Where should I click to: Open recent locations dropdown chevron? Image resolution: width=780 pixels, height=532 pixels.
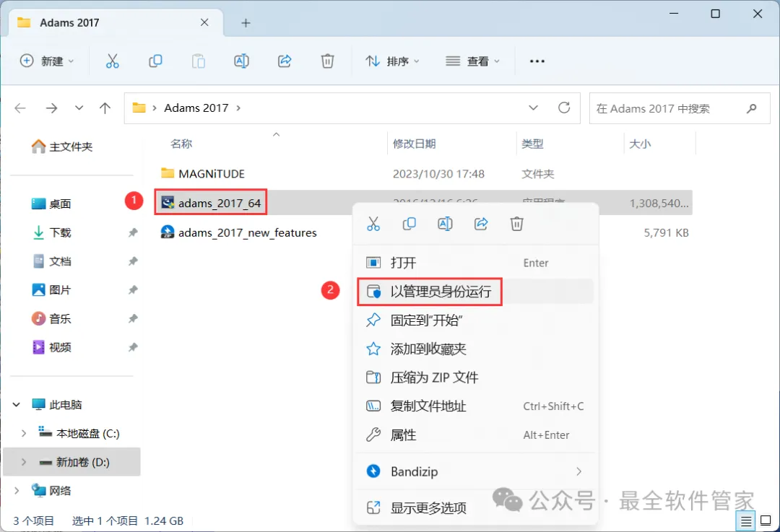coord(79,108)
